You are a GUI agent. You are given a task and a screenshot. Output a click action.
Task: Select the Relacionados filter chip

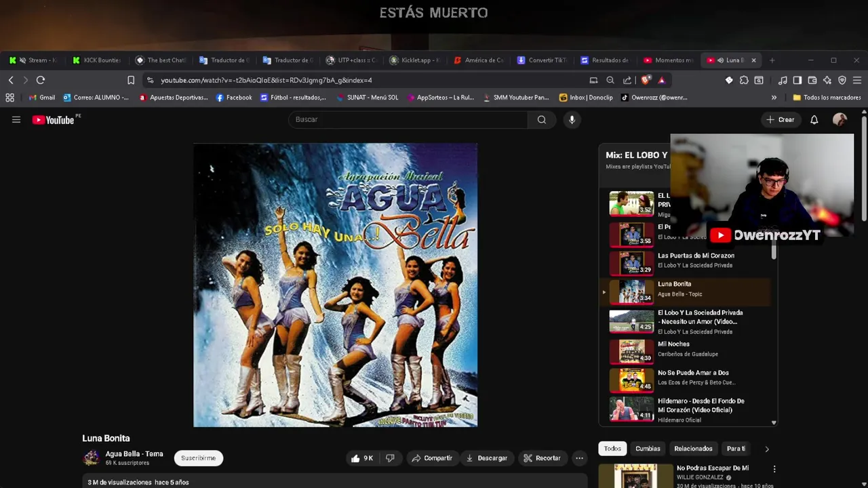tap(693, 449)
